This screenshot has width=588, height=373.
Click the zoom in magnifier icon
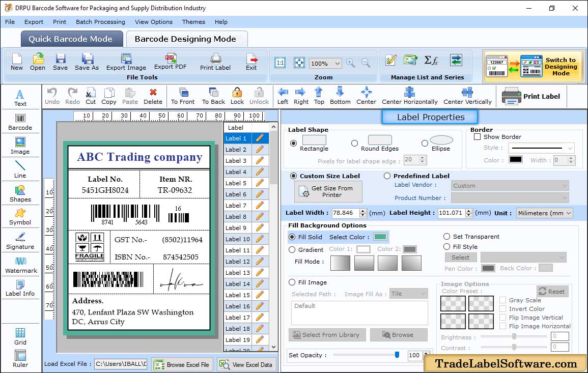click(x=351, y=63)
